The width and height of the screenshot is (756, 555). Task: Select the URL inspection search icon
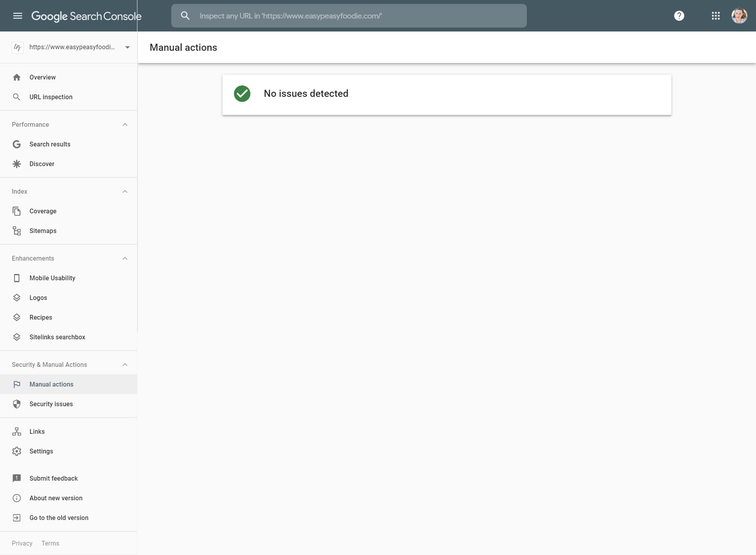184,16
